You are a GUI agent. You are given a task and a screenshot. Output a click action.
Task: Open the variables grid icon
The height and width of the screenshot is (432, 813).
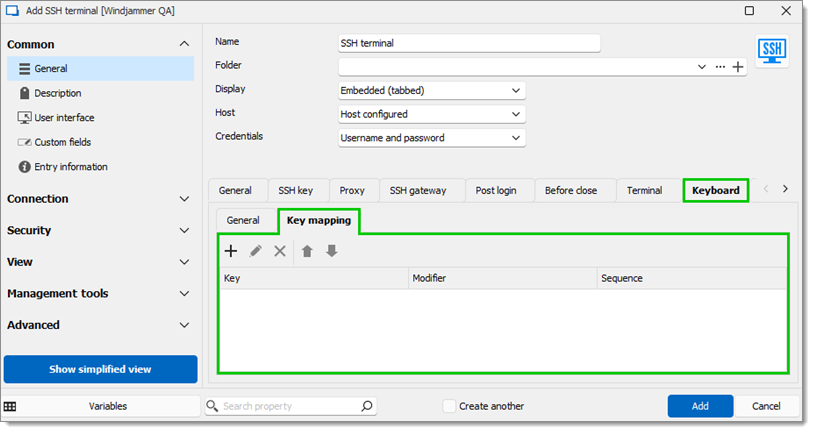point(10,407)
